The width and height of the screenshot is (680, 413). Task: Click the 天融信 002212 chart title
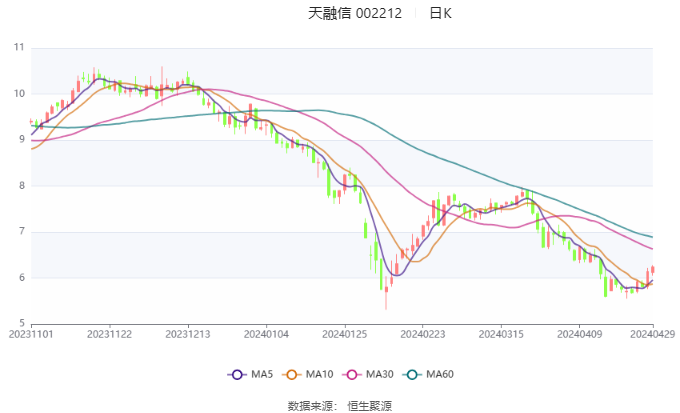point(355,13)
